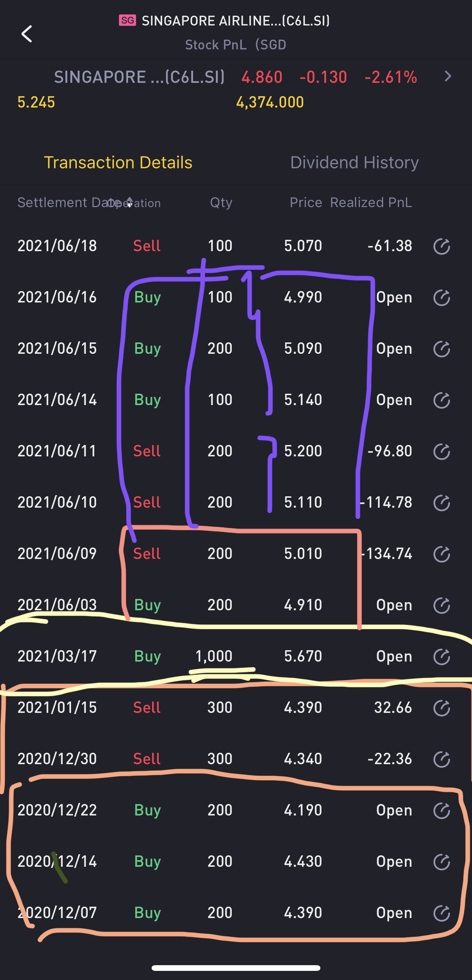Select the Transaction Details tab
Screen dimensions: 472x980
(118, 162)
